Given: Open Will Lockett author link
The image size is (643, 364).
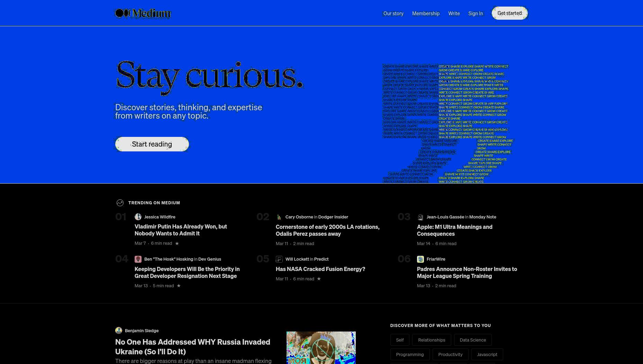Looking at the screenshot, I should click(297, 259).
